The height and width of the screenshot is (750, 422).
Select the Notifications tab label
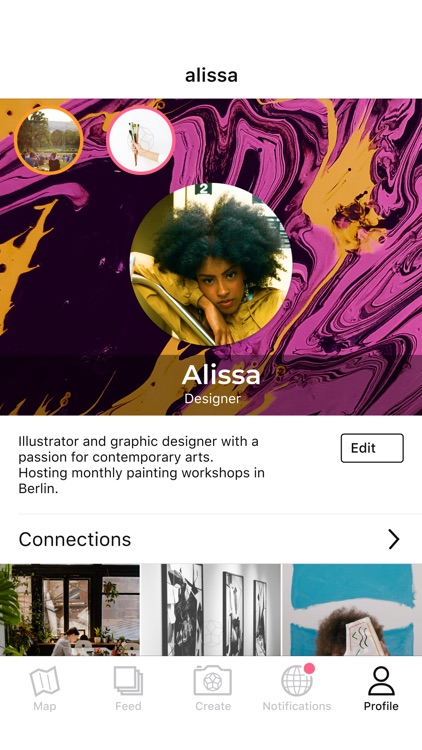(x=297, y=706)
